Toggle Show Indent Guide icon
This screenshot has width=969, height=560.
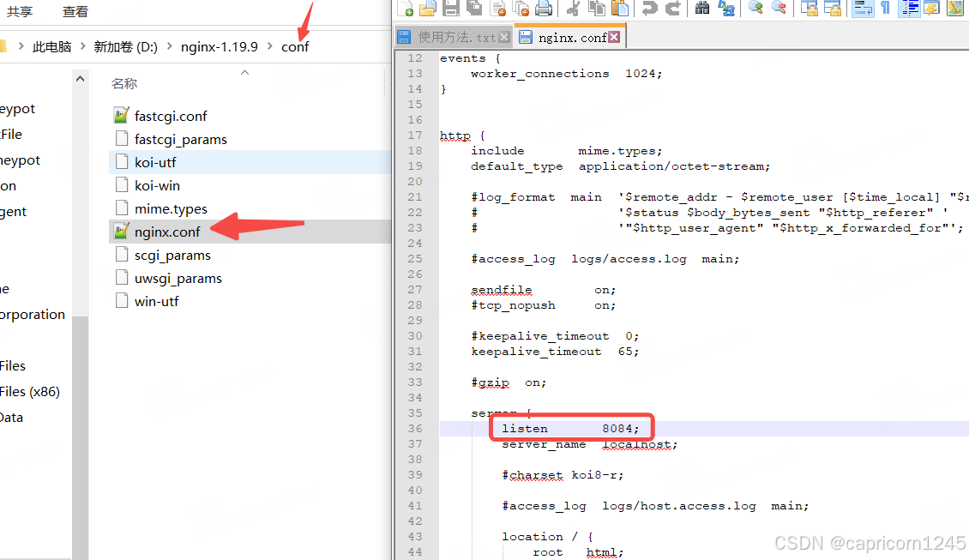909,8
